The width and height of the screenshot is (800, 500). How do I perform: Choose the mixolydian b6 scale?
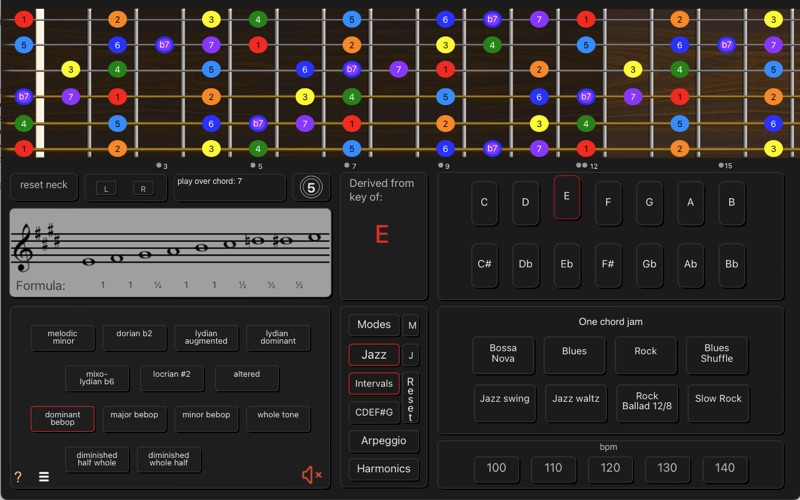click(97, 378)
